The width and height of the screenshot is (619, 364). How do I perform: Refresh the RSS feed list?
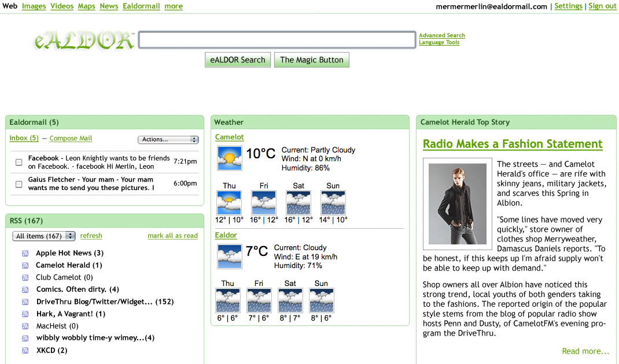(x=91, y=235)
